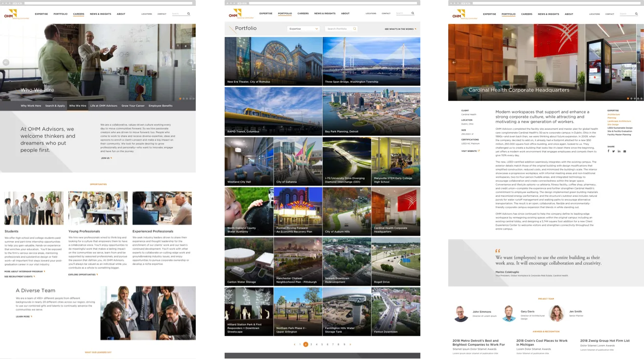This screenshot has height=359, width=644.
Task: Show the next Cardinal Health hero image
Action: point(639,62)
